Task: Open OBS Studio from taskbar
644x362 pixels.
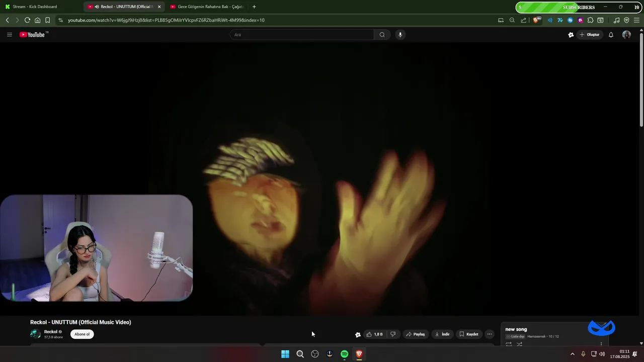Action: click(x=315, y=354)
